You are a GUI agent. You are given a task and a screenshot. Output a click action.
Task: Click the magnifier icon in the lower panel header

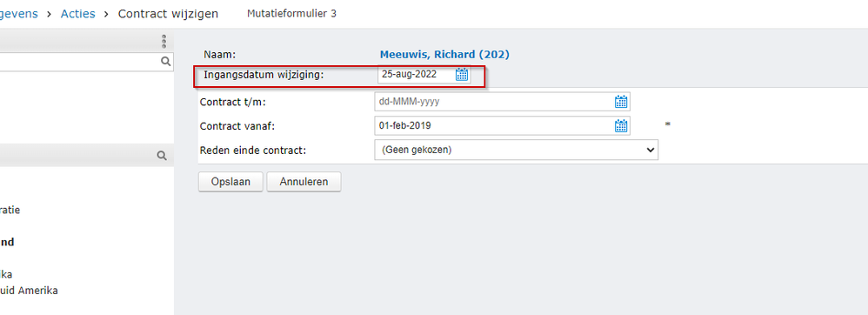[162, 156]
